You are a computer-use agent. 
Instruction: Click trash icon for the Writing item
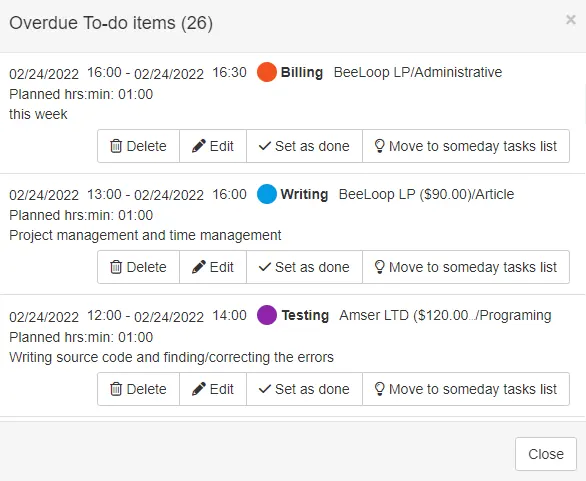pyautogui.click(x=116, y=267)
